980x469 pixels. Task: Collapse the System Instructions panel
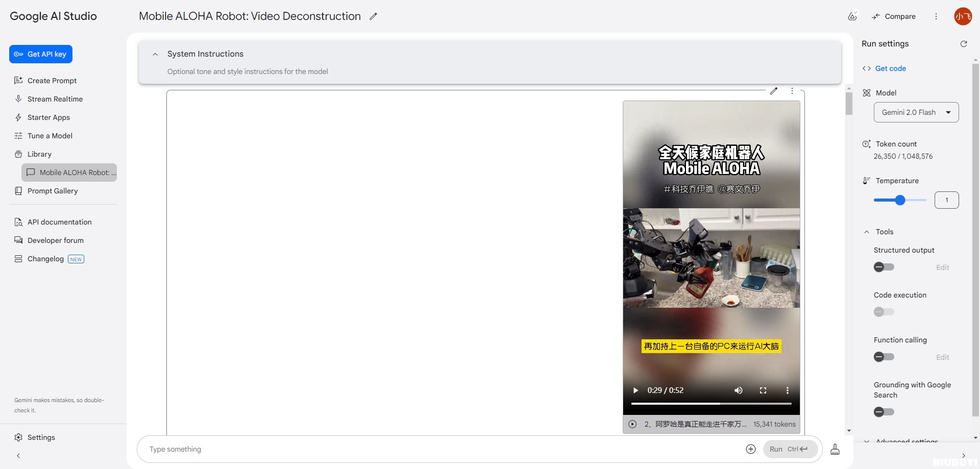[155, 54]
